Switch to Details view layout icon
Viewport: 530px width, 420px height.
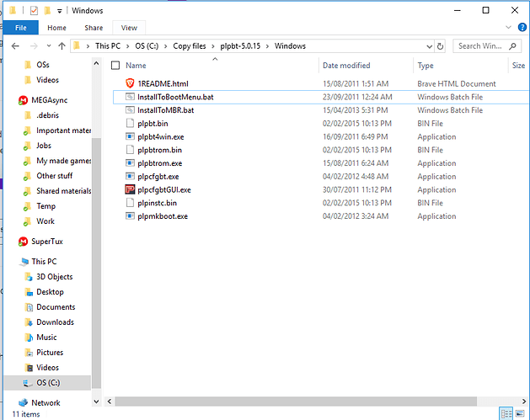[506, 413]
